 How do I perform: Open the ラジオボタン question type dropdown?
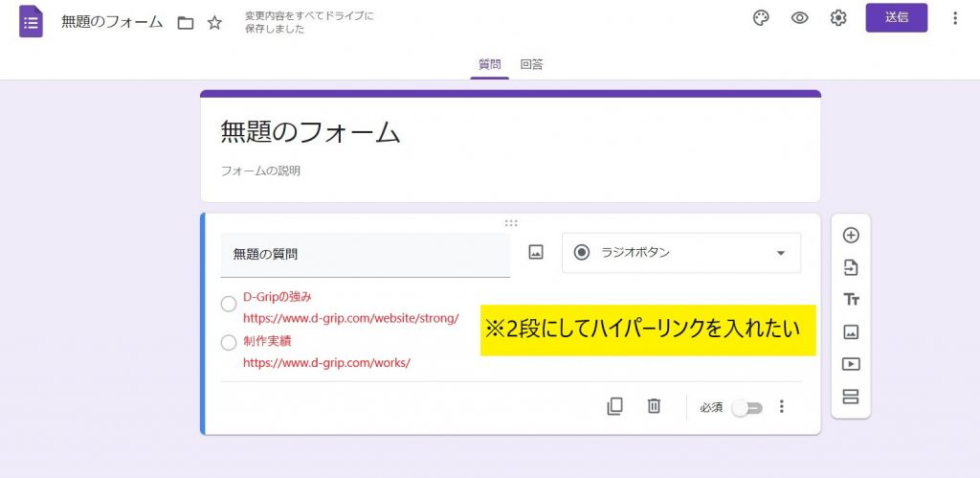[x=681, y=253]
